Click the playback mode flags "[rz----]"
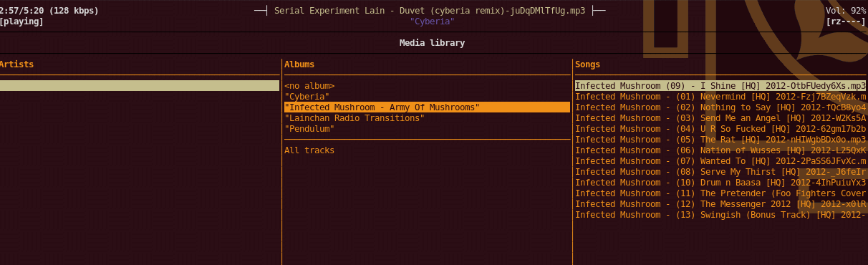 click(x=846, y=21)
